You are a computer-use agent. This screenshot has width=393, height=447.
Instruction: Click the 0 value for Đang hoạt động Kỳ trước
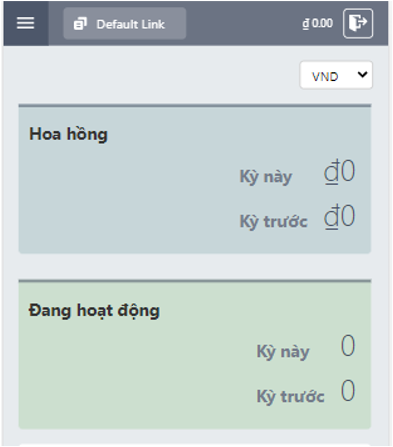(x=348, y=390)
